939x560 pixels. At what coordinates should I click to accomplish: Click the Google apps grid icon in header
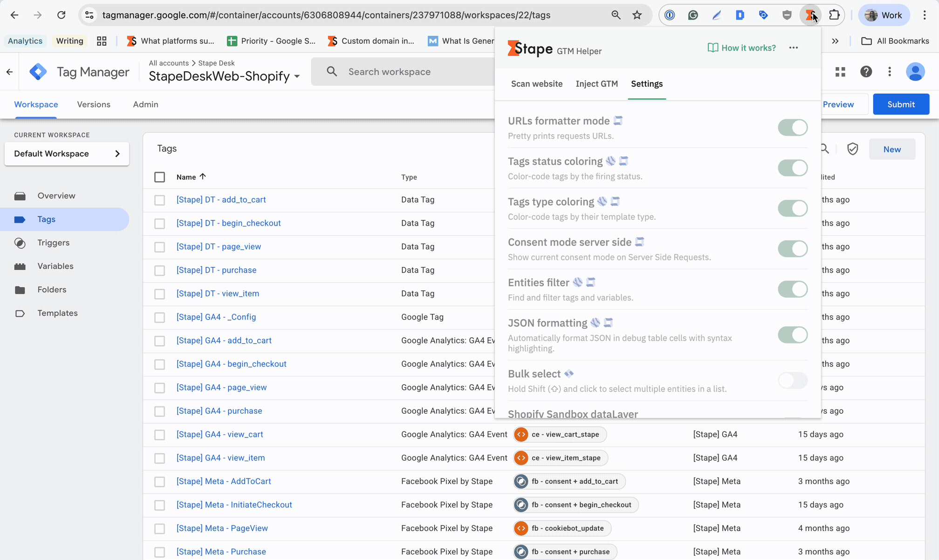coord(841,71)
